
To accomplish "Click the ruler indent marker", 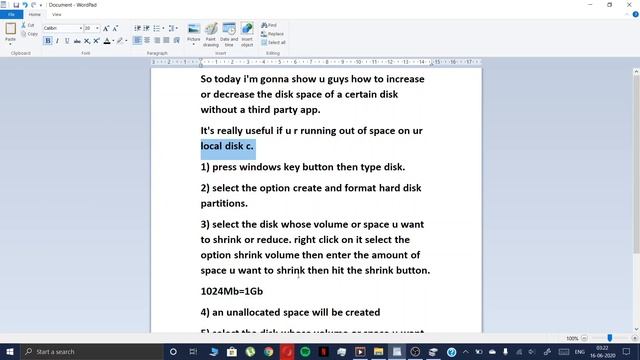I will point(200,63).
